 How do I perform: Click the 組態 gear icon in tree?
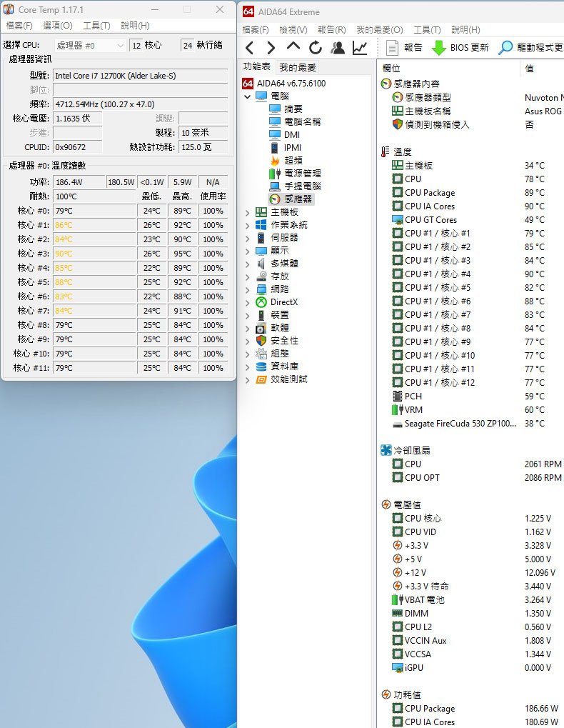(261, 354)
